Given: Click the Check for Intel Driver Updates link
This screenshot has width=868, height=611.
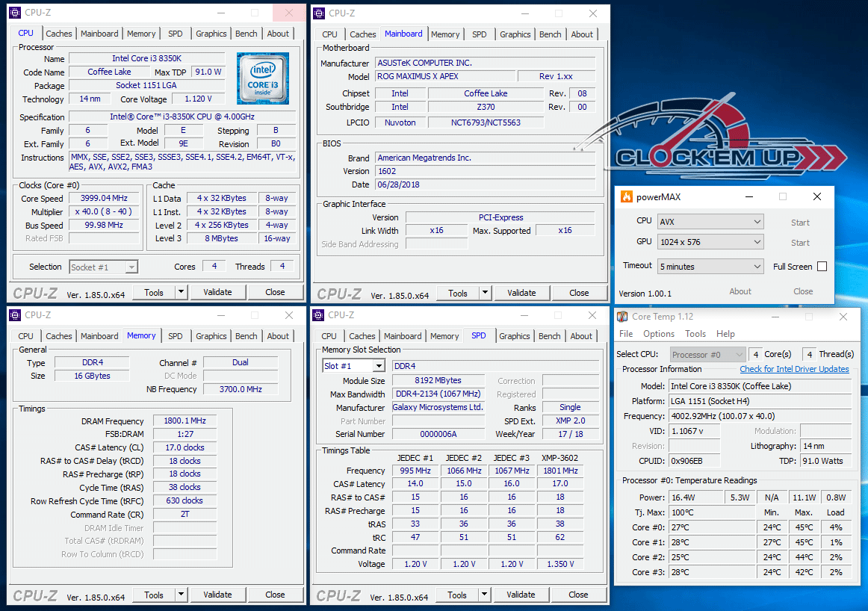Looking at the screenshot, I should pyautogui.click(x=794, y=369).
